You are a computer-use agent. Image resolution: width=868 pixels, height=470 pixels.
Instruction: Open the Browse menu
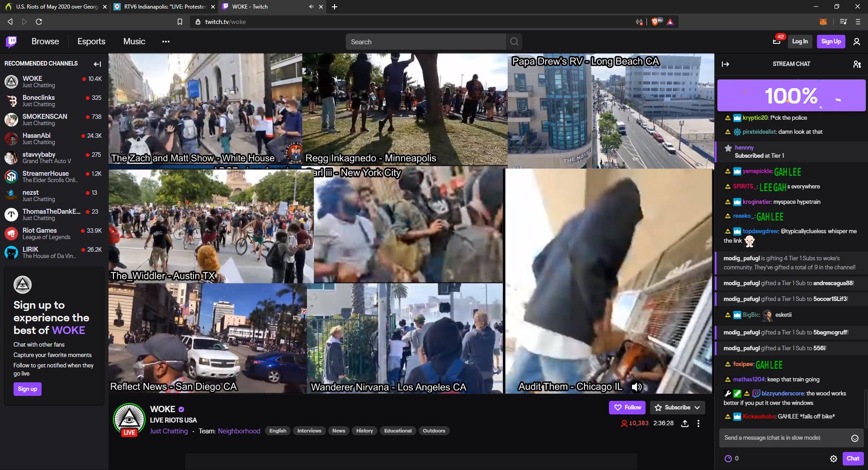pyautogui.click(x=45, y=42)
